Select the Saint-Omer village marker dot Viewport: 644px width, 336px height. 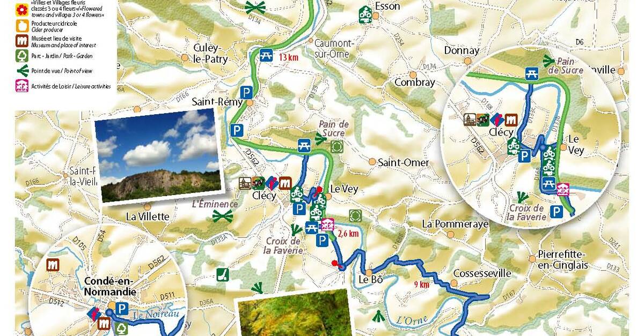372,162
